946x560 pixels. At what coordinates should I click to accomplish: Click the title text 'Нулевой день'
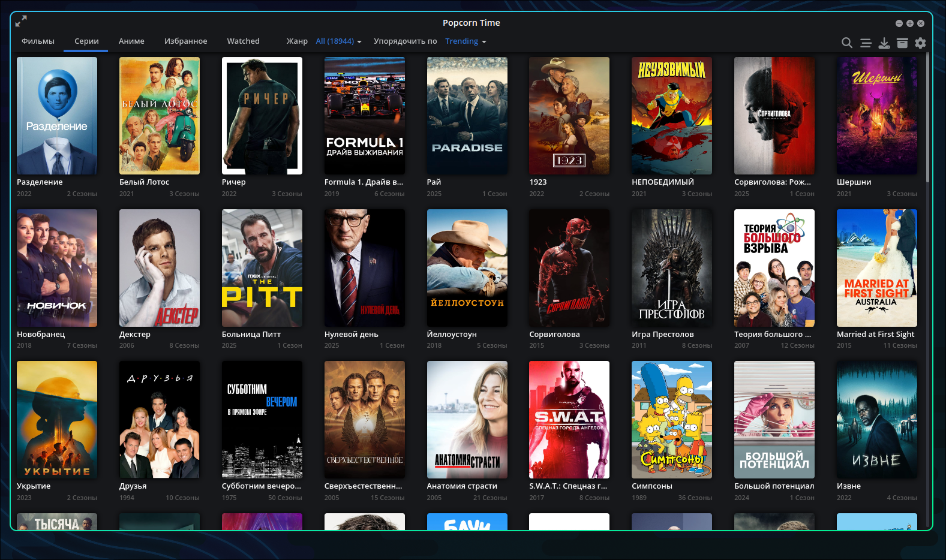[352, 335]
